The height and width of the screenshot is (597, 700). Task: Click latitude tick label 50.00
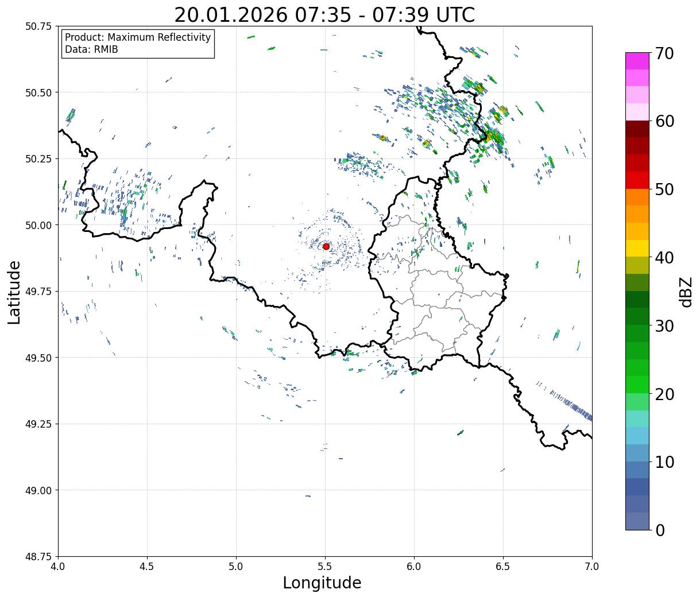(38, 225)
